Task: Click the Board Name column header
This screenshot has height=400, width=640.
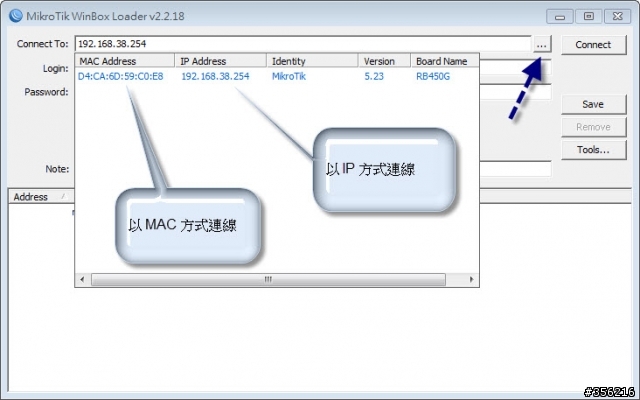Action: 442,61
